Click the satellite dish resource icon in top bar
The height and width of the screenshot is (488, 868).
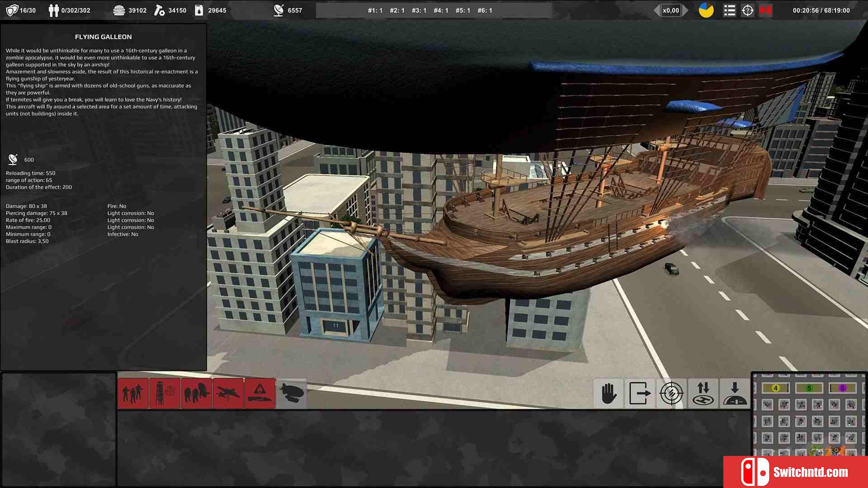coord(279,10)
